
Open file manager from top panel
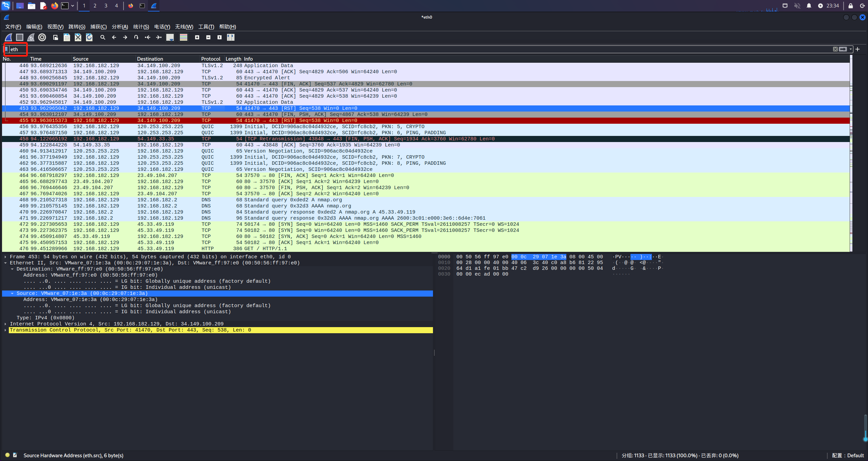pos(32,5)
